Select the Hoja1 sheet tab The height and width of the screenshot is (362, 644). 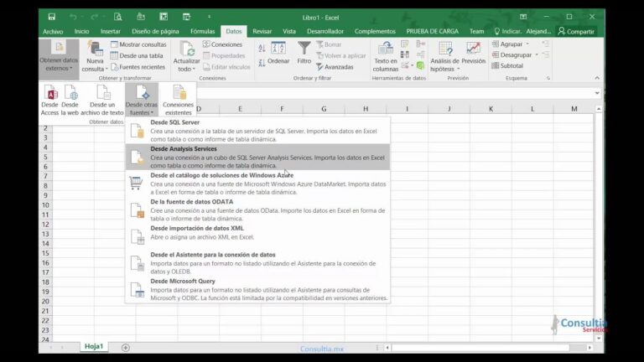pyautogui.click(x=94, y=346)
